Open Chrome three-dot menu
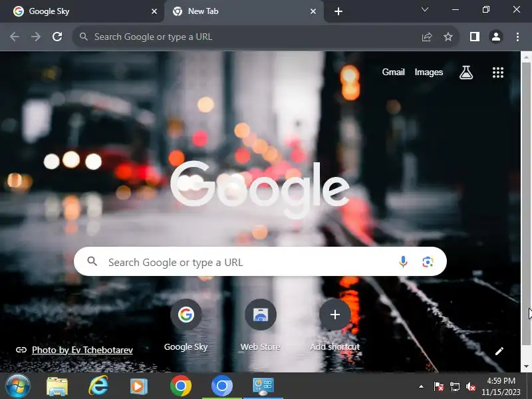Image resolution: width=532 pixels, height=399 pixels. pyautogui.click(x=517, y=37)
